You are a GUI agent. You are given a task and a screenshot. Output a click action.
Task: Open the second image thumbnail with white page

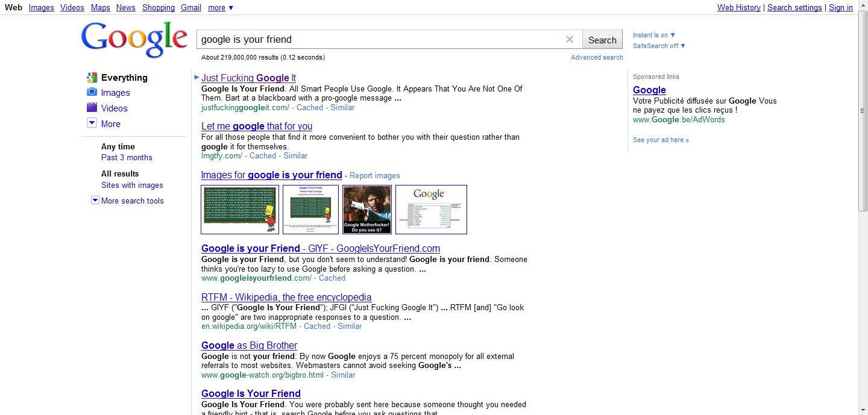pos(310,210)
